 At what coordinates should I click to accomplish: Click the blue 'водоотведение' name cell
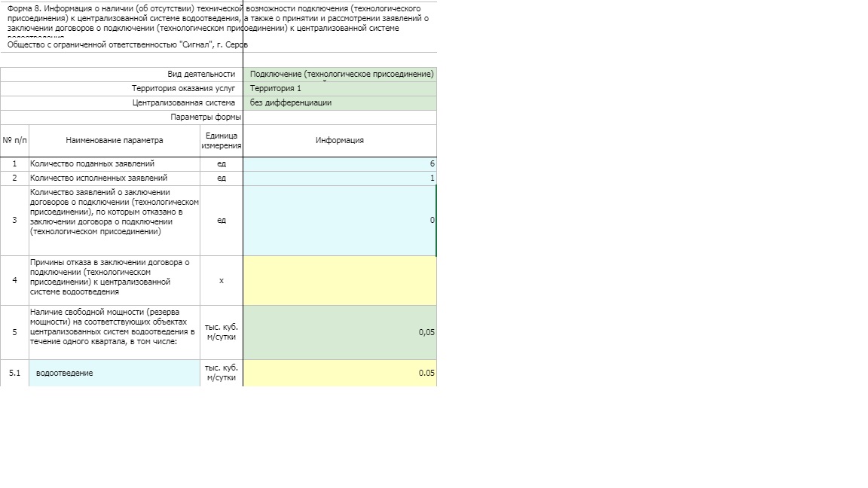[x=115, y=373]
